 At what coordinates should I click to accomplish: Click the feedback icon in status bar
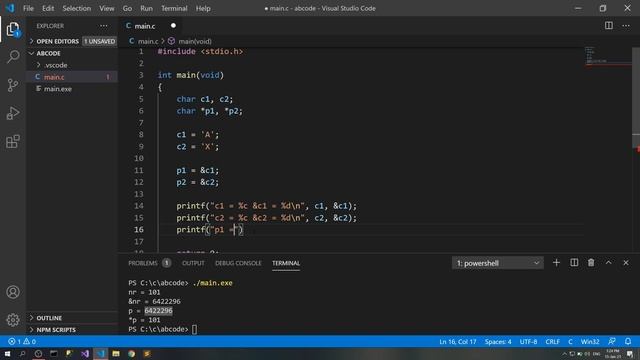[x=611, y=341]
